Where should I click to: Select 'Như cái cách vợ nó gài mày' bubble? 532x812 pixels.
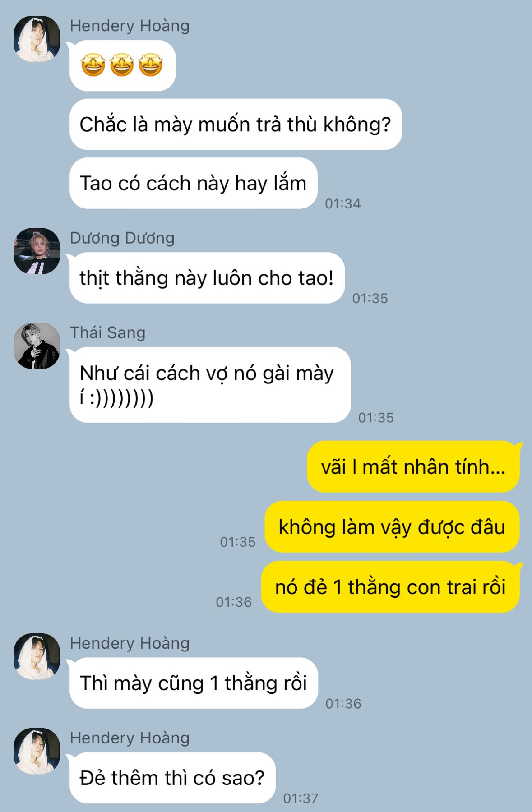[210, 385]
